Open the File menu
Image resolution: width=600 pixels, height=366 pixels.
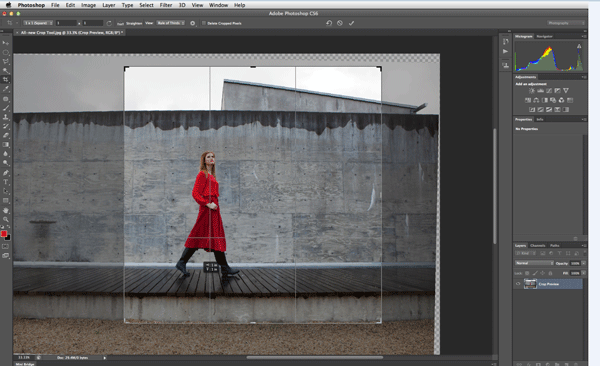(x=55, y=5)
